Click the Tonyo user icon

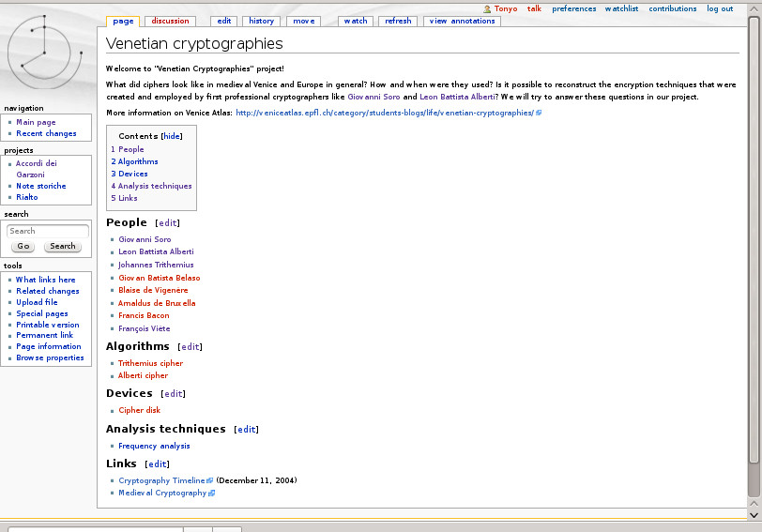coord(487,8)
